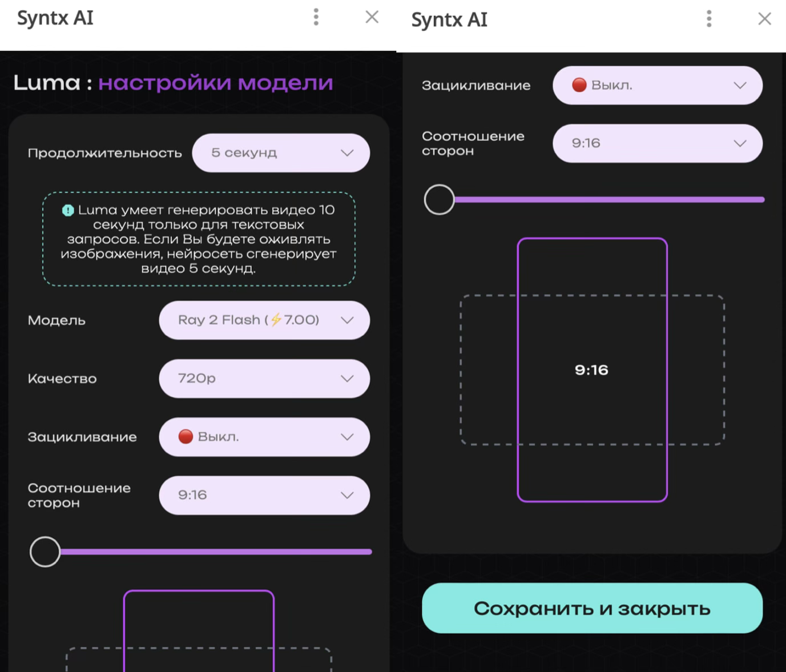
Task: Close the right Syntx AI panel with the X
Action: 764,19
